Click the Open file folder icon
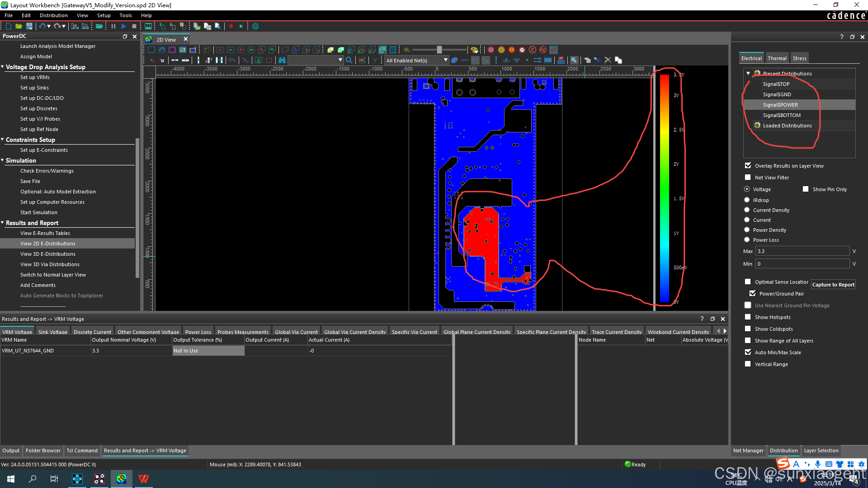The height and width of the screenshot is (488, 868). 19,26
